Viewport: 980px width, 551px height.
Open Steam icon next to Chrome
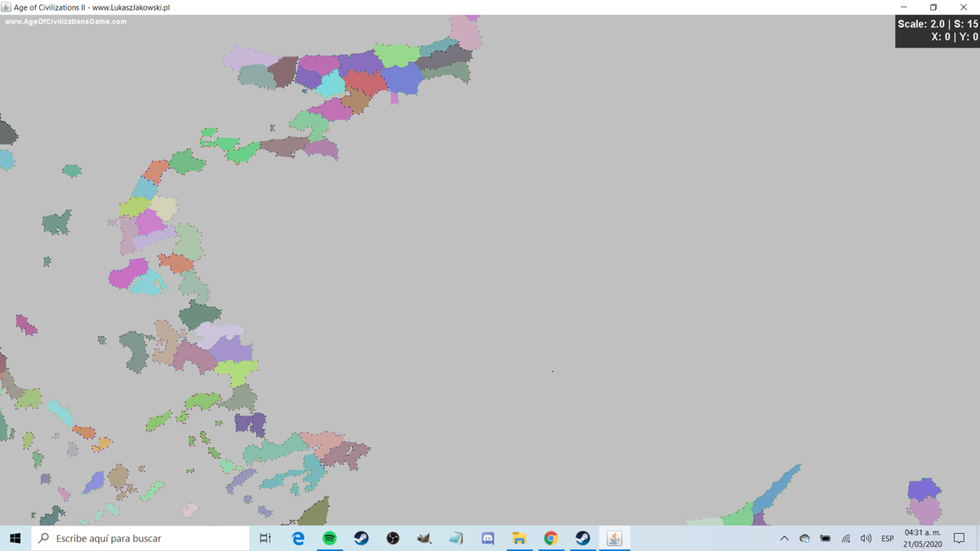click(582, 538)
